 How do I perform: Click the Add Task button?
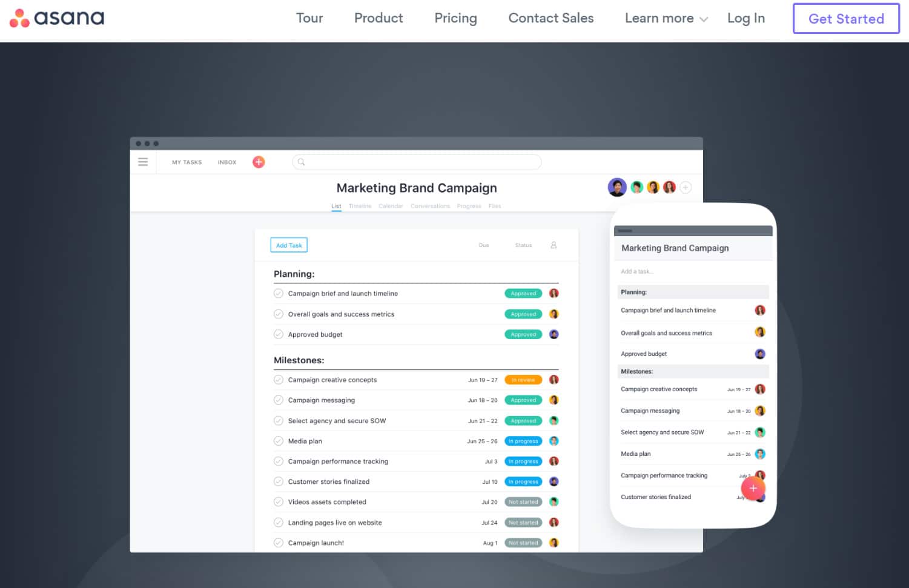click(289, 245)
